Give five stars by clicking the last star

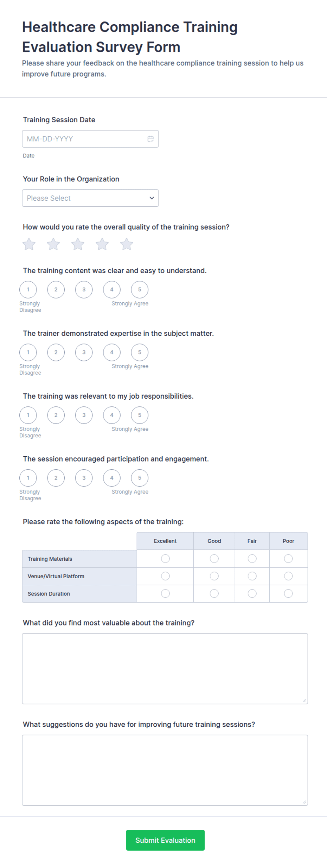pyautogui.click(x=127, y=244)
